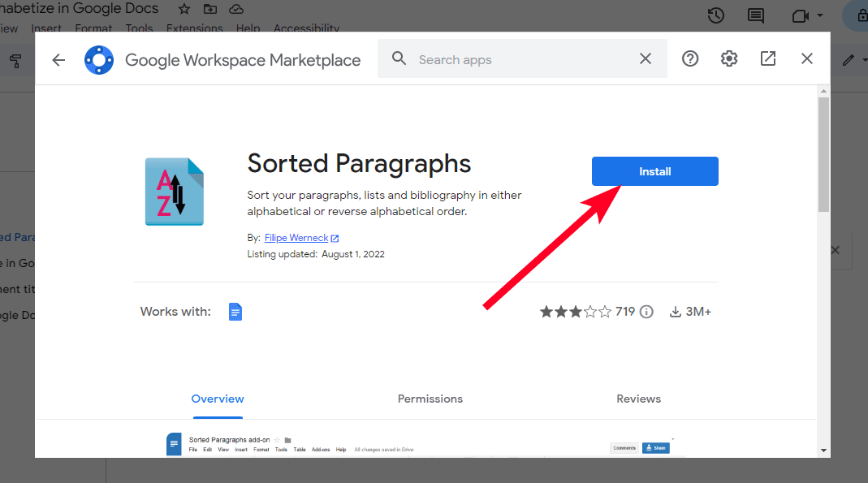Click the ratings info icon
This screenshot has width=868, height=483.
click(x=646, y=311)
